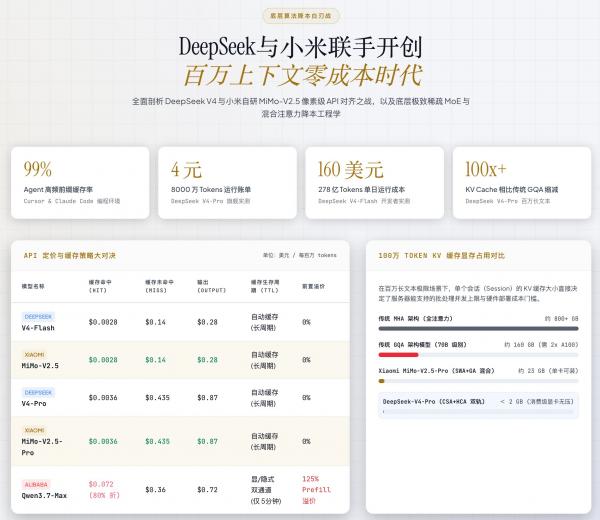Image resolution: width=600 pixels, height=520 pixels.
Task: Click the '99%' statistic
Action: [x=38, y=169]
